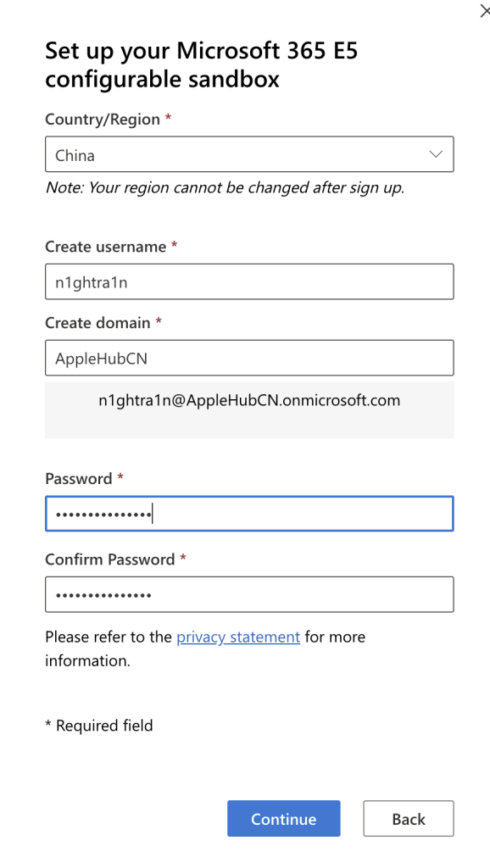Click the Required field footnote
The image size is (490, 868).
[99, 725]
